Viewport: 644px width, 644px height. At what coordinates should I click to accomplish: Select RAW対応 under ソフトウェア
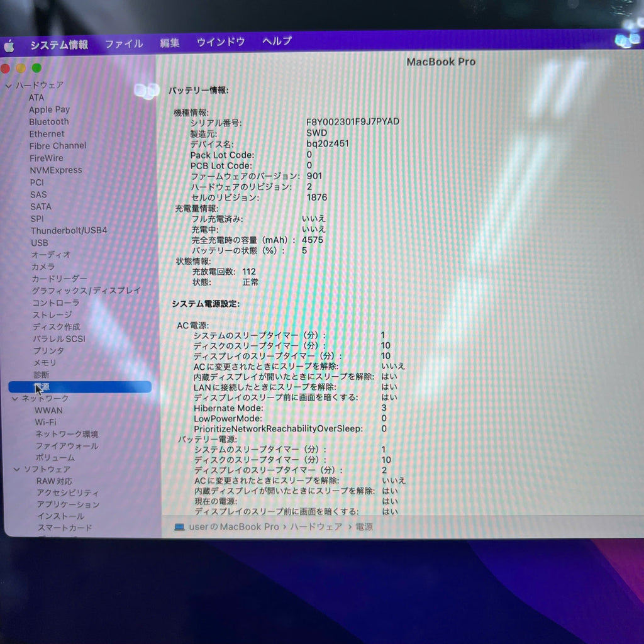[x=54, y=481]
